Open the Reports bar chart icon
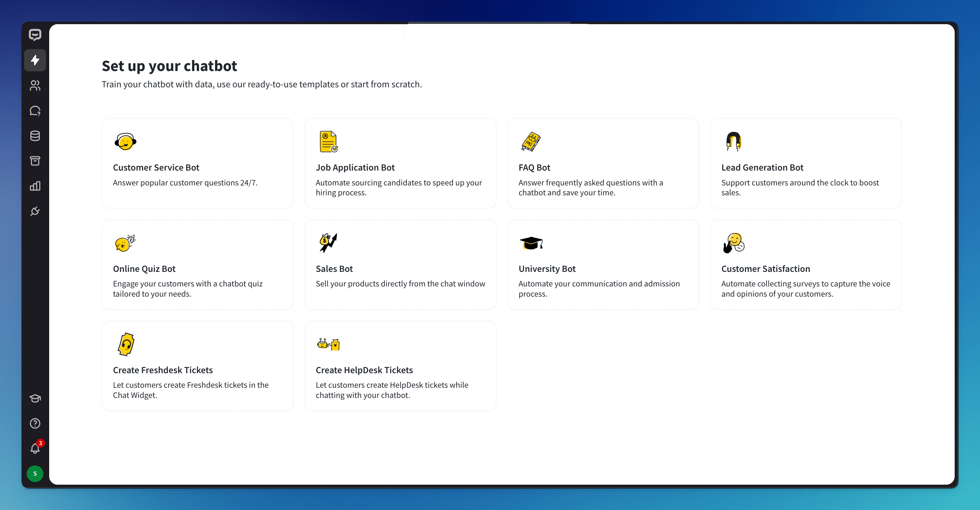 point(35,186)
